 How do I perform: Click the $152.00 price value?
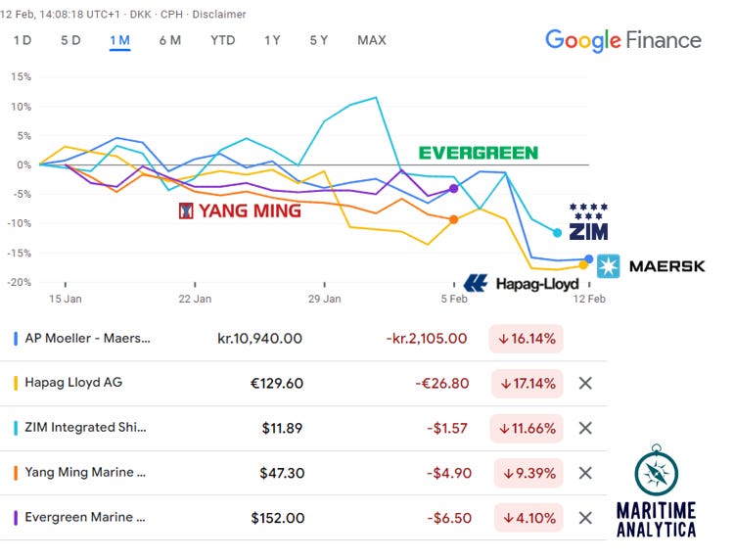(x=278, y=518)
